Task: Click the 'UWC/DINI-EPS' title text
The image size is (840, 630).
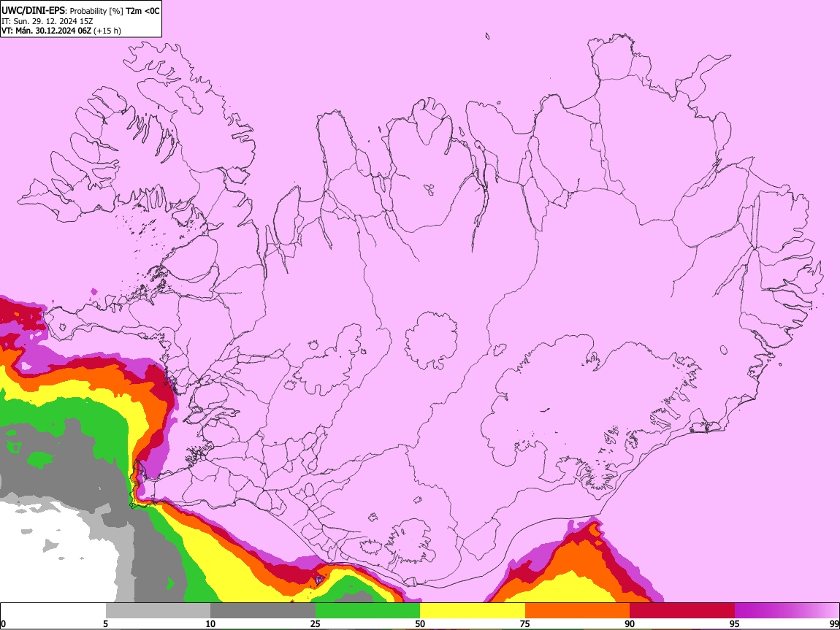Action: tap(32, 11)
